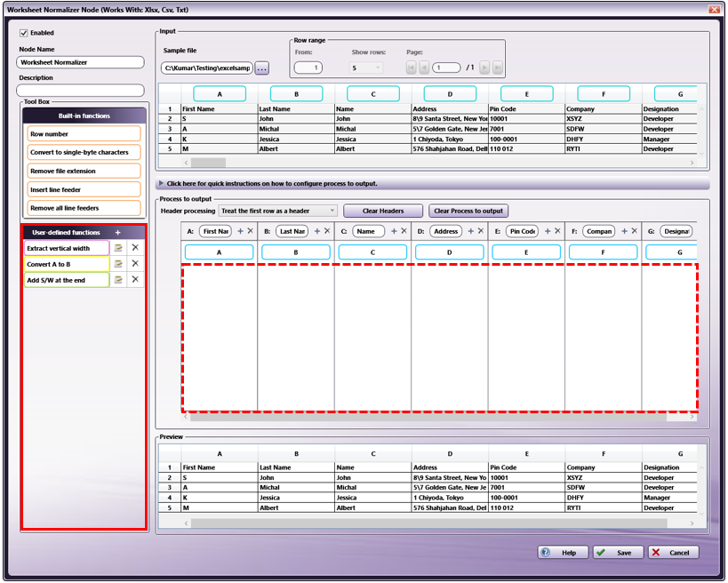
Task: Open Help for the Worksheet Normalizer
Action: [564, 553]
